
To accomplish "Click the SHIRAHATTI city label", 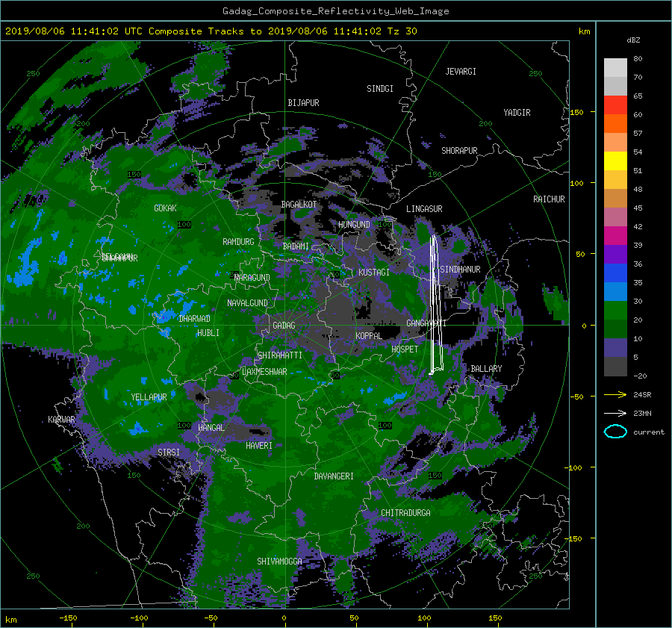I will [280, 355].
